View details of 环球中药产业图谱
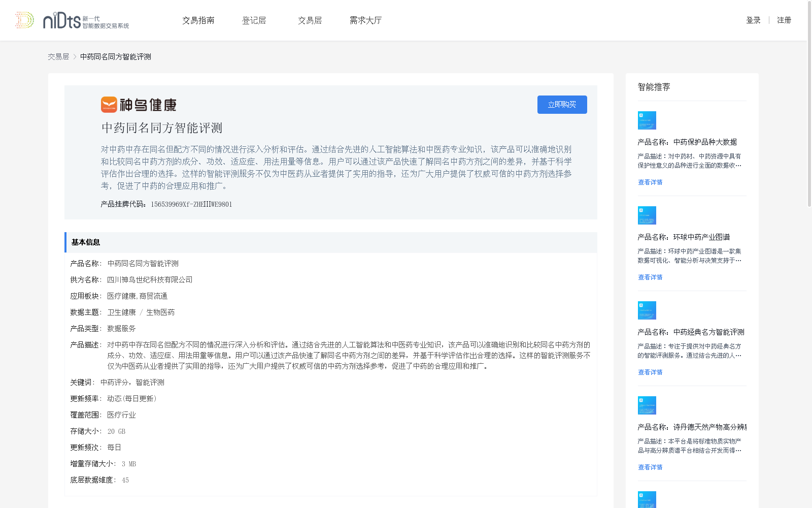 point(650,277)
